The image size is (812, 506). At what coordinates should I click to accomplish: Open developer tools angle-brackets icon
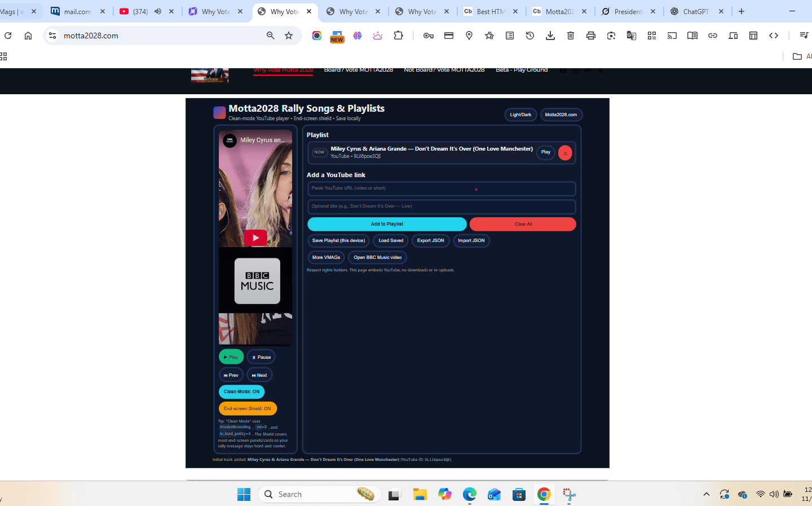(774, 36)
